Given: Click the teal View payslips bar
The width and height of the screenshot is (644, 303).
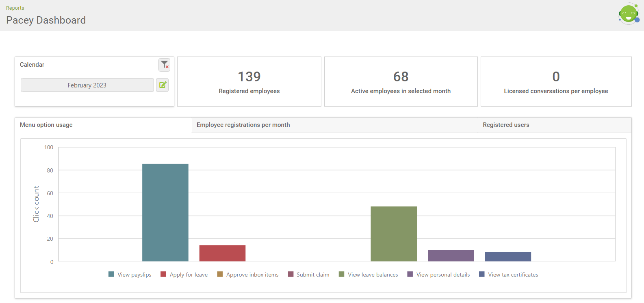Looking at the screenshot, I should click(165, 212).
